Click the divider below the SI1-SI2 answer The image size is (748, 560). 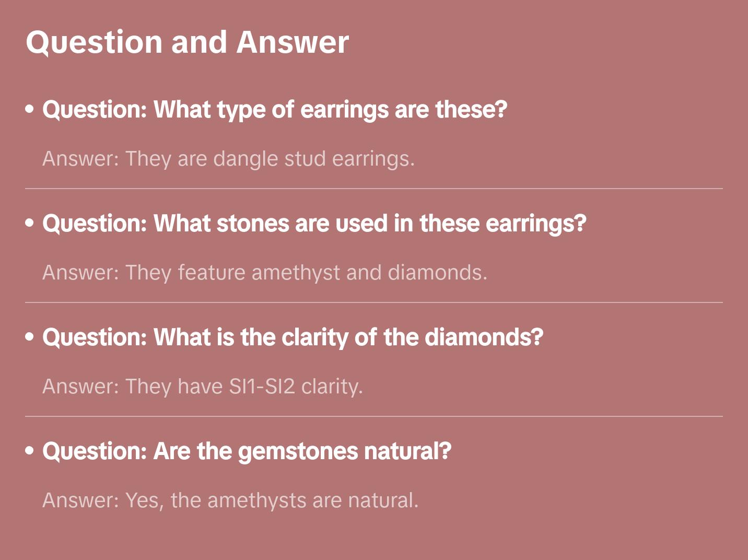[x=374, y=416]
